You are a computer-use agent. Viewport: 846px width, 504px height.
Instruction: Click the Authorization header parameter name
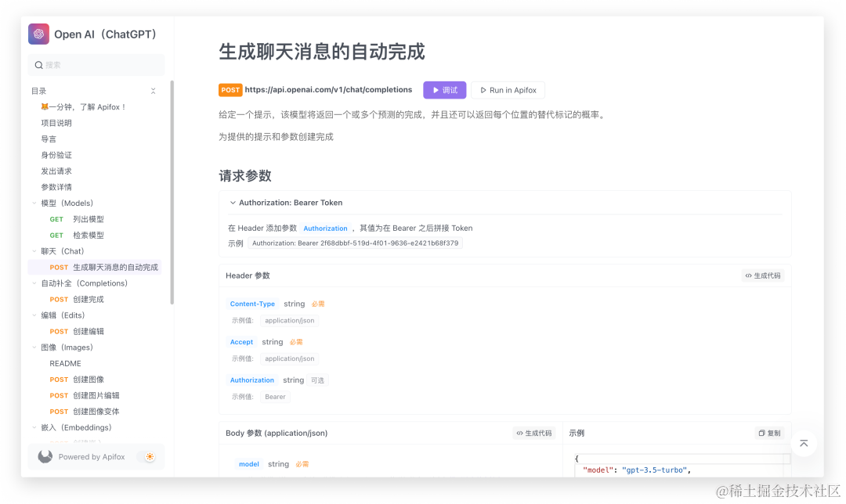click(252, 380)
